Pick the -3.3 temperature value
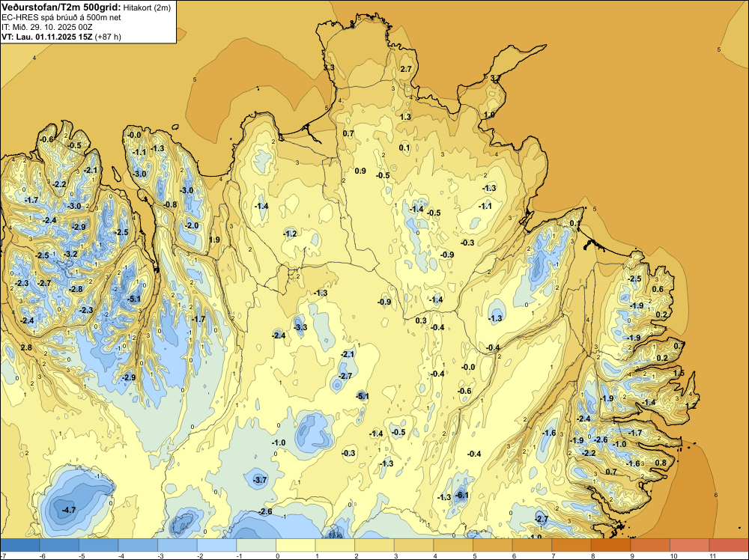The image size is (749, 560). (300, 327)
